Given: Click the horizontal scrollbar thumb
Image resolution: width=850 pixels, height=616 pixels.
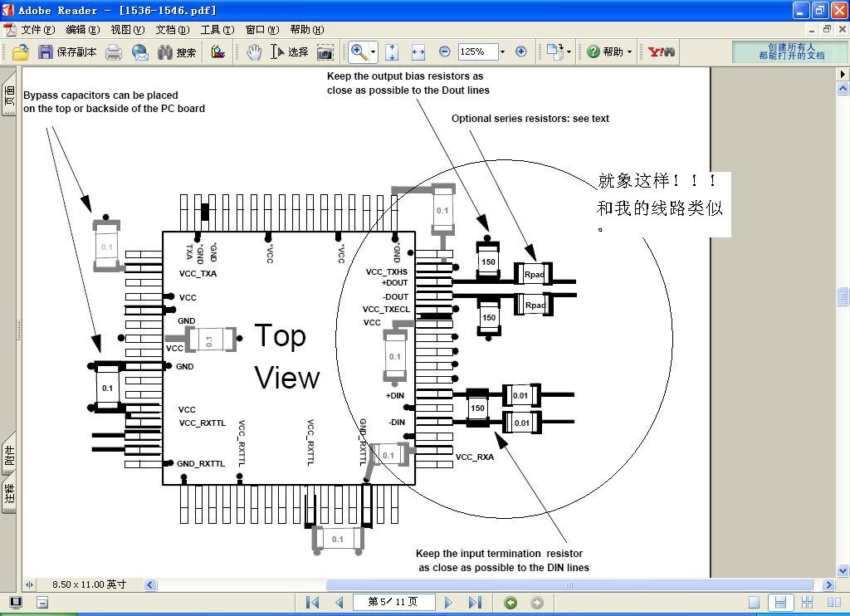Looking at the screenshot, I should (x=569, y=585).
